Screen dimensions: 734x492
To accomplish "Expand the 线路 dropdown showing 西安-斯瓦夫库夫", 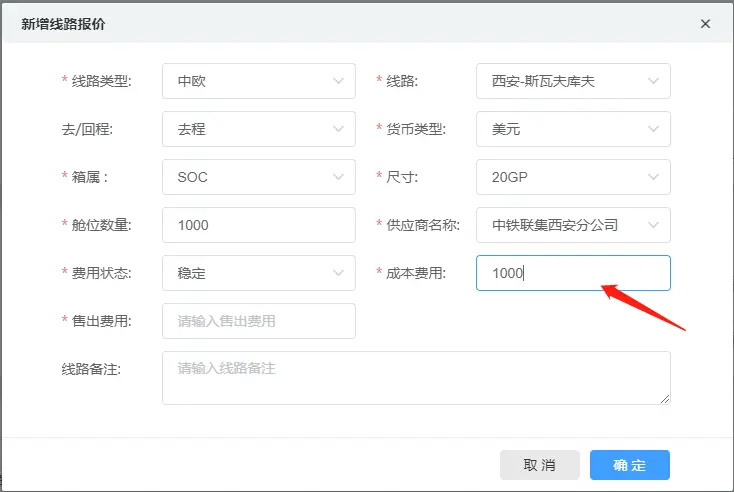I will [573, 81].
